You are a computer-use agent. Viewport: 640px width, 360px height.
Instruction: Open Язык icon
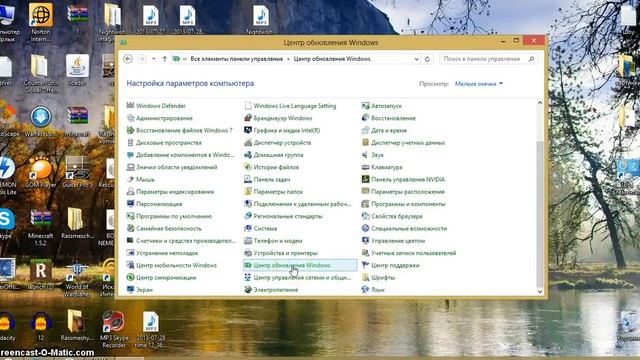[x=365, y=289]
